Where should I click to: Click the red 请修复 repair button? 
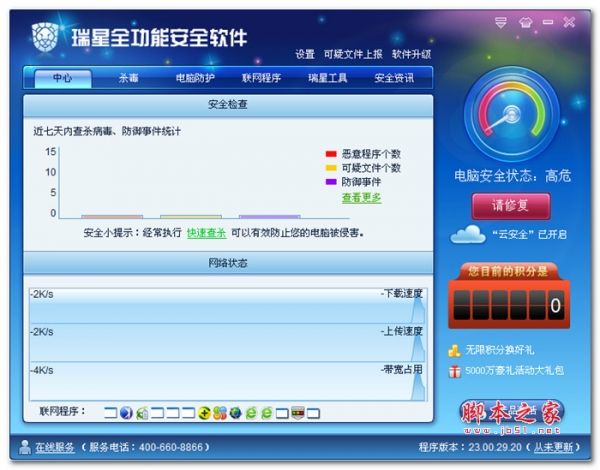point(511,206)
